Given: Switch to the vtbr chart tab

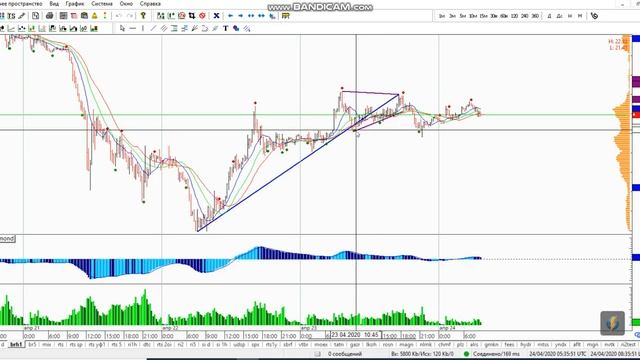Looking at the screenshot, I should (303, 345).
